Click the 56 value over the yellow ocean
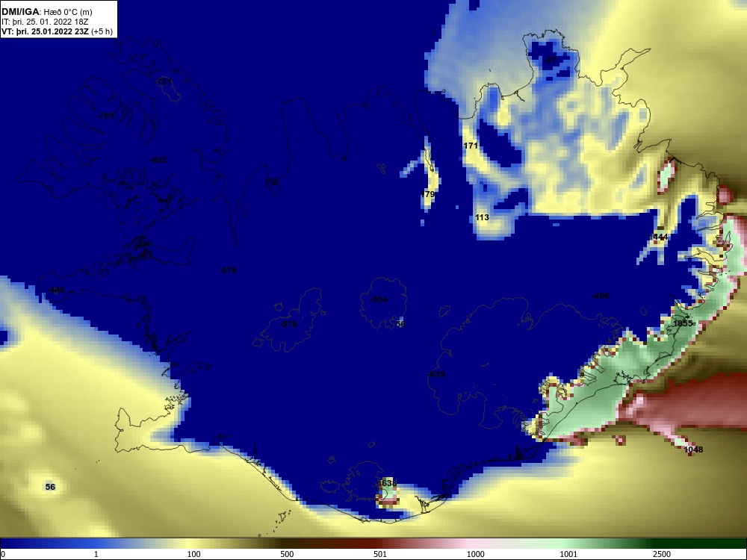Image resolution: width=747 pixels, height=560 pixels. 50,487
